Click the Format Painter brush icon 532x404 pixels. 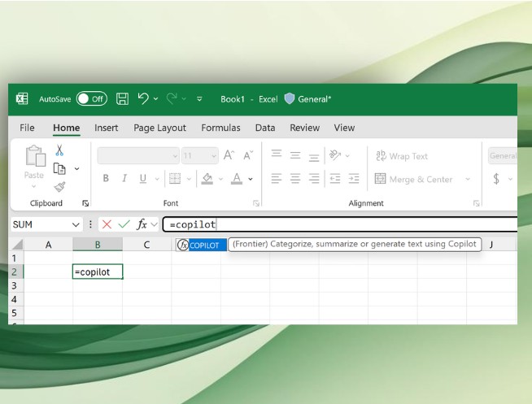[x=59, y=186]
